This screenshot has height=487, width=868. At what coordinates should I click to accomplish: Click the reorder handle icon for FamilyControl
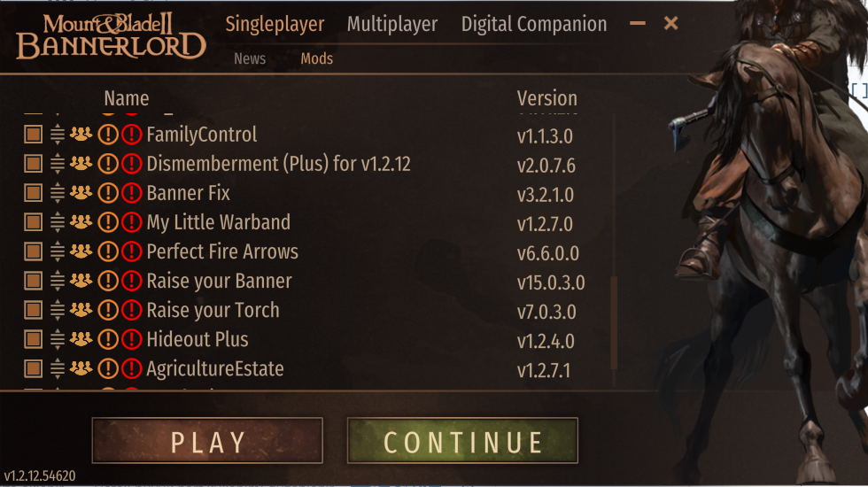pos(58,135)
